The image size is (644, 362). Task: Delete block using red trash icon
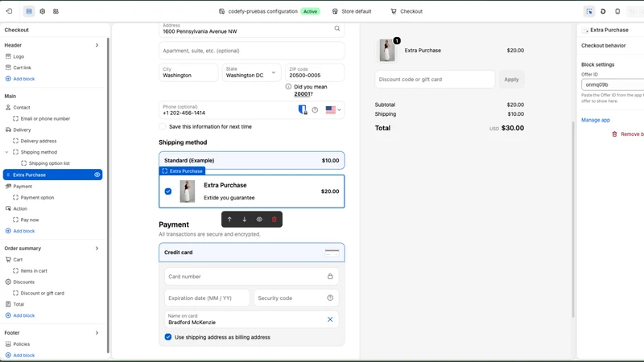coord(275,219)
